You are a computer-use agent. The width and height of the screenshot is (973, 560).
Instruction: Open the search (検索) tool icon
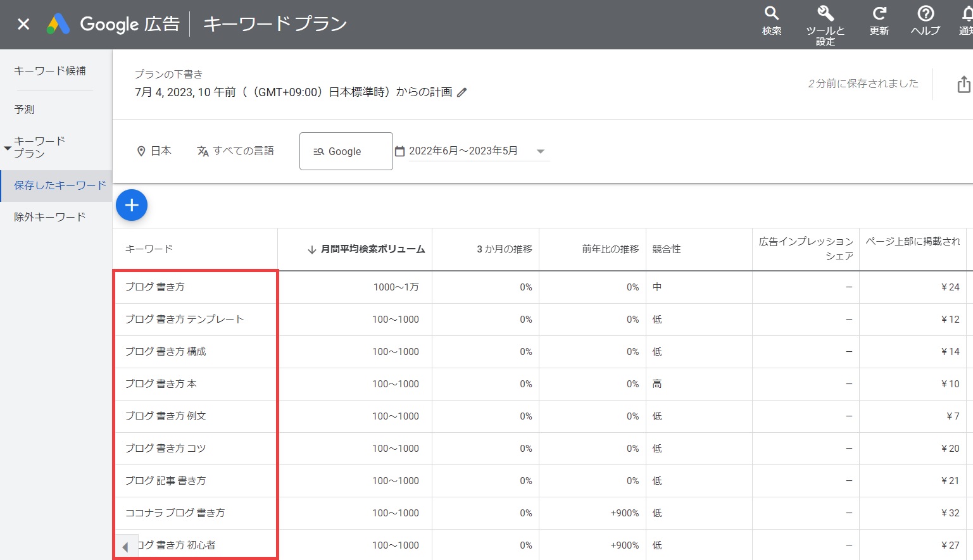click(x=771, y=21)
